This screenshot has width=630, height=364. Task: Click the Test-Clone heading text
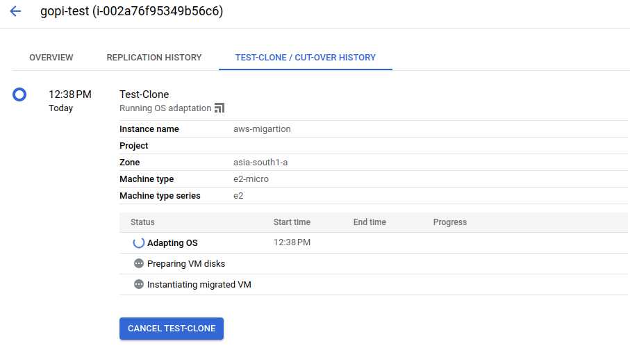click(x=144, y=94)
